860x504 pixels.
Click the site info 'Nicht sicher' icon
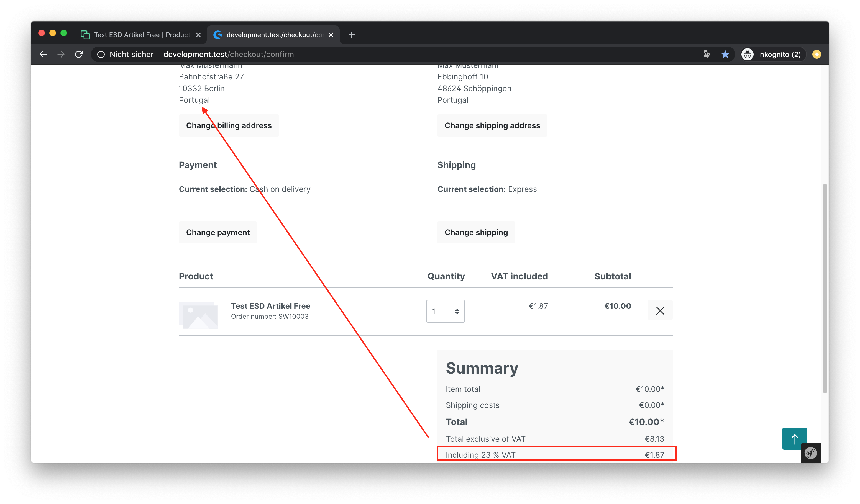click(101, 54)
